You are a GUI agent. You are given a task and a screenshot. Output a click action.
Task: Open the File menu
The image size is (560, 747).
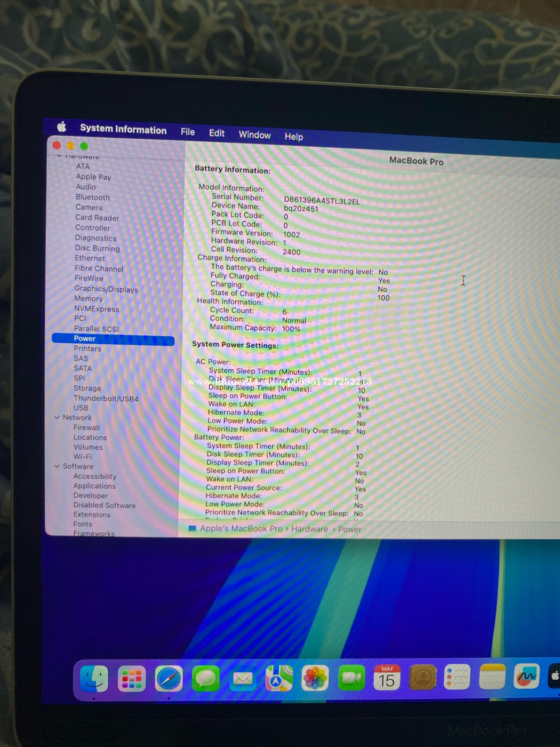[188, 132]
